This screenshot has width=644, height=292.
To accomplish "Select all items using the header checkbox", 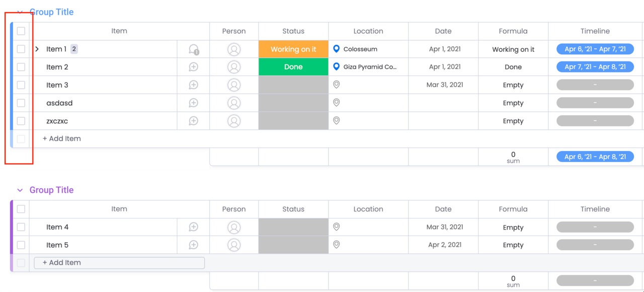I will (21, 31).
